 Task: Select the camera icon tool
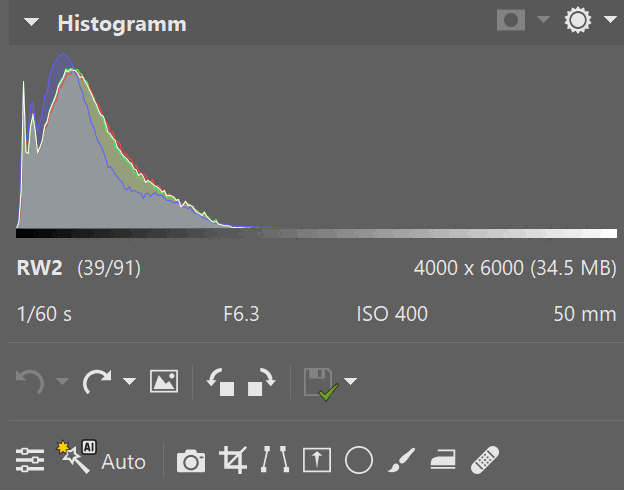coord(191,461)
